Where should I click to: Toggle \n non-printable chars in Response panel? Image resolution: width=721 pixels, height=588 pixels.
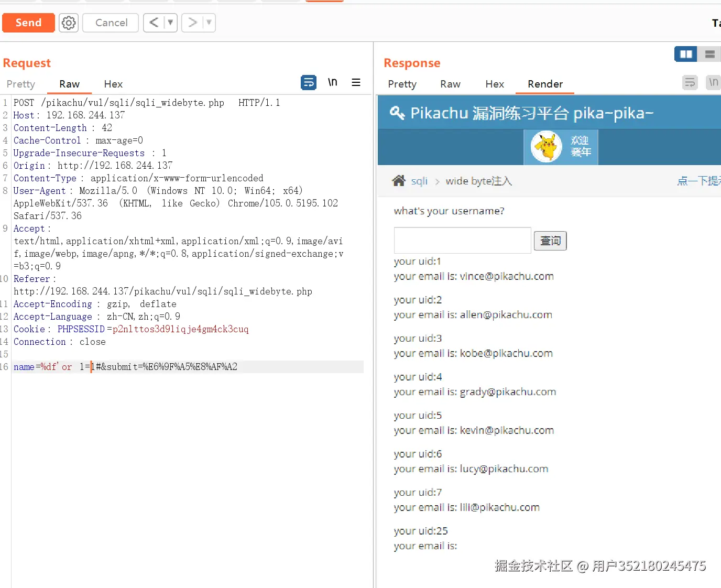pos(713,82)
